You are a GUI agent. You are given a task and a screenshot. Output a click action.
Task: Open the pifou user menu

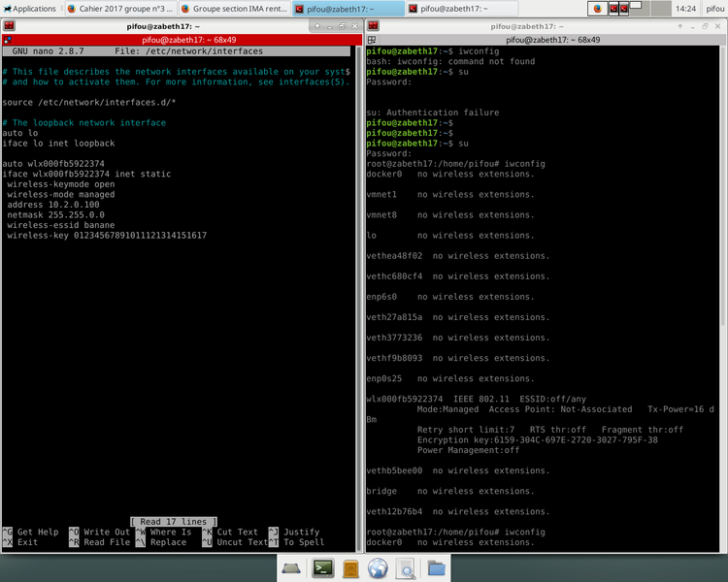[715, 8]
